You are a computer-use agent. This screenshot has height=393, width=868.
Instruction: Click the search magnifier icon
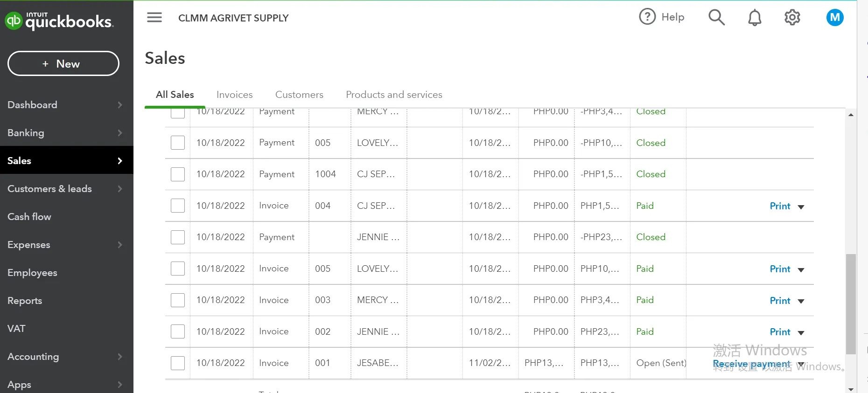pos(716,18)
